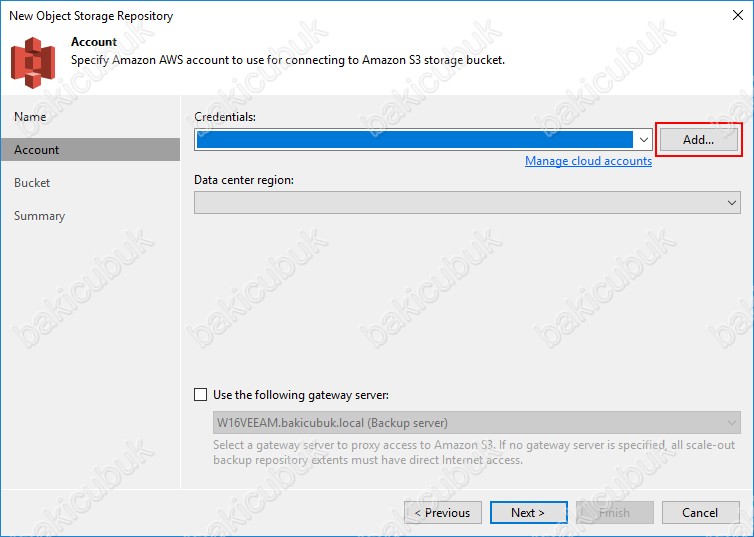This screenshot has width=754, height=537.
Task: Click the 'Data center region:' label
Action: coord(244,180)
